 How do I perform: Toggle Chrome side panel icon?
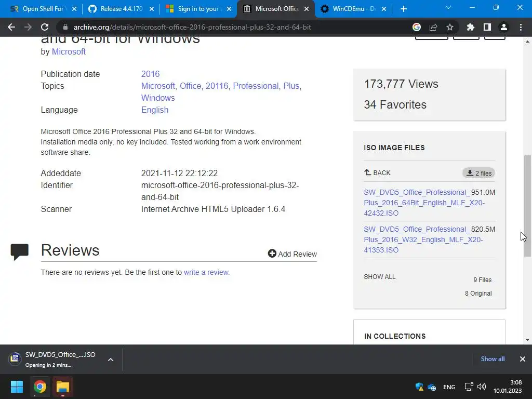(x=487, y=27)
